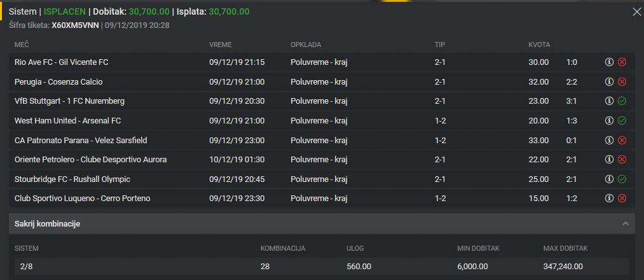
Task: Click green check status on VfB Stuttgart row
Action: click(x=622, y=101)
